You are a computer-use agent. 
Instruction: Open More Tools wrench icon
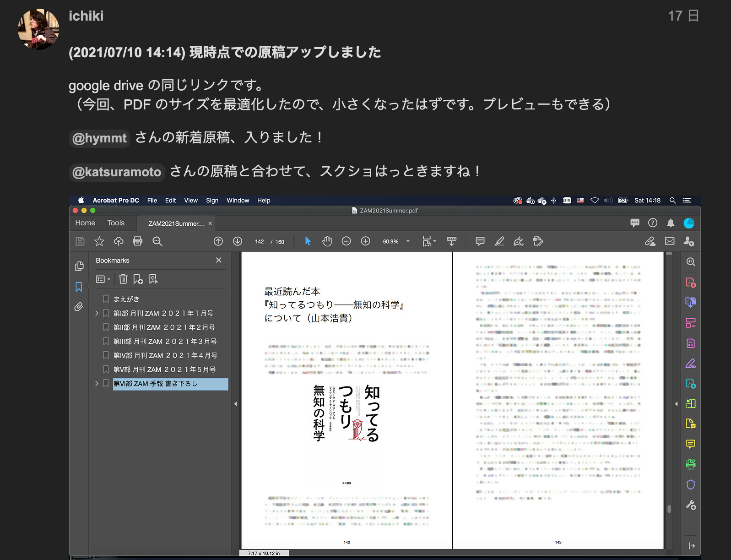(691, 505)
